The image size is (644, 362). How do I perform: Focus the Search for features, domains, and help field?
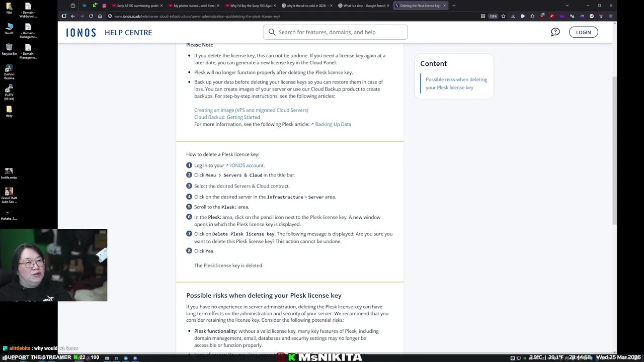[x=335, y=32]
